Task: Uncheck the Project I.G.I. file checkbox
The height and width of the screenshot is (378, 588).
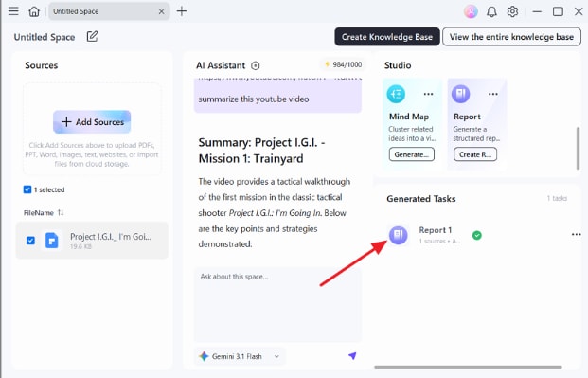Action: tap(30, 241)
